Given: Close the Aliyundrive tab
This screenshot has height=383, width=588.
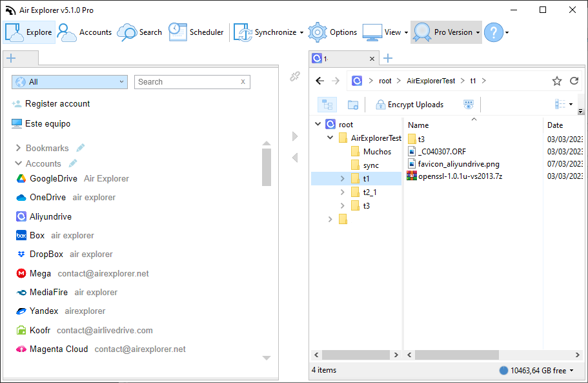Looking at the screenshot, I should coord(372,59).
